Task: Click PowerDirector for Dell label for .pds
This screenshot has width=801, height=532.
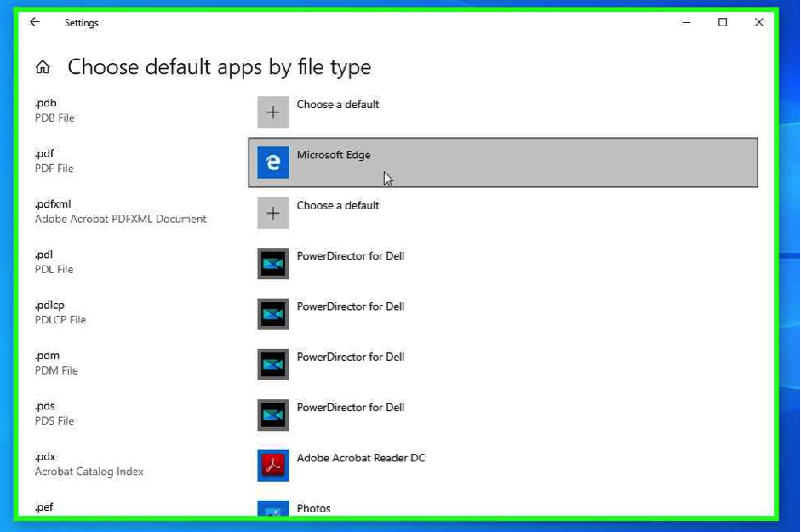Action: (350, 408)
